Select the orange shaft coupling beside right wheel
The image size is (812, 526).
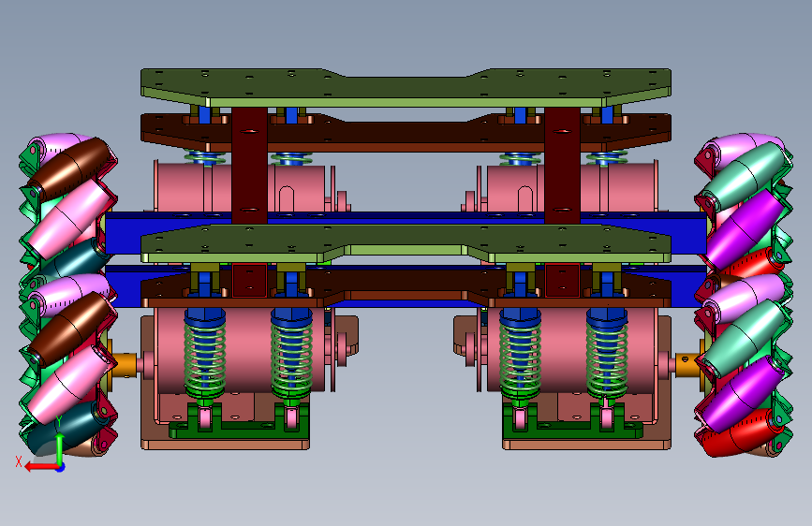(x=688, y=364)
